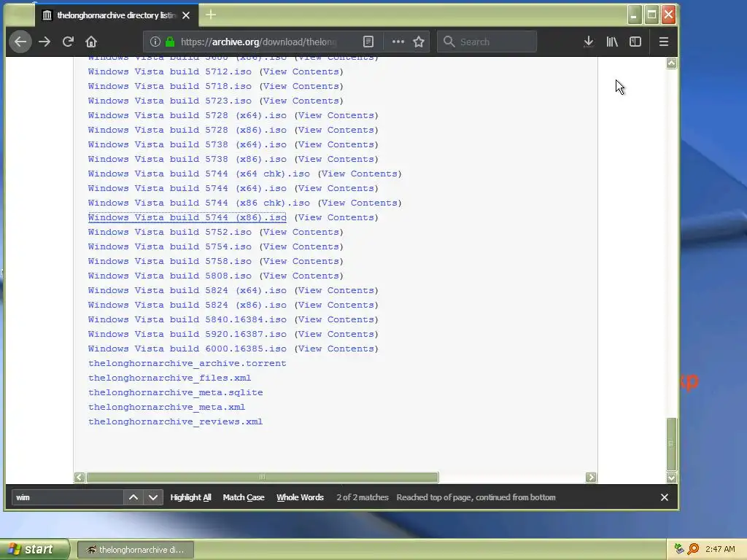The width and height of the screenshot is (747, 560).
Task: Click the vertical scrollbar down arrow
Action: 671,478
